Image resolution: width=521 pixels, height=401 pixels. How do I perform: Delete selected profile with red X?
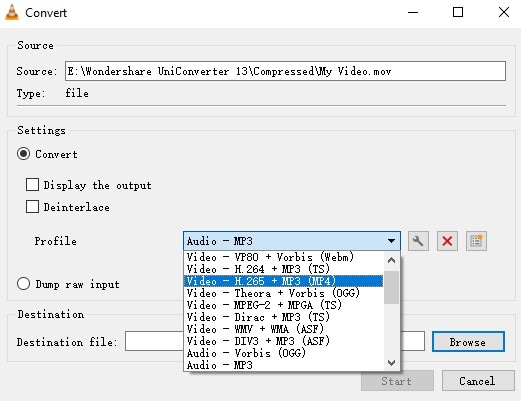pos(447,241)
